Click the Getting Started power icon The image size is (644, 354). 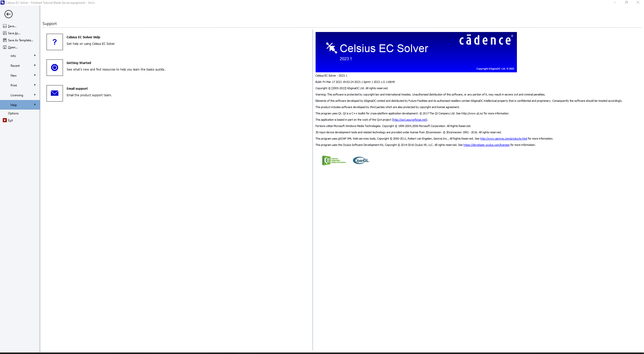coord(54,67)
